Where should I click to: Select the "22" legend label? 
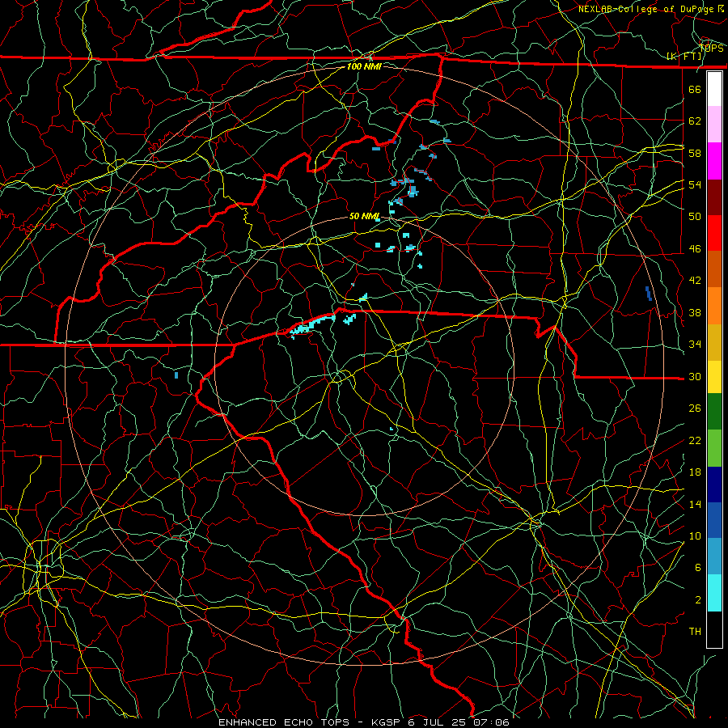click(695, 441)
